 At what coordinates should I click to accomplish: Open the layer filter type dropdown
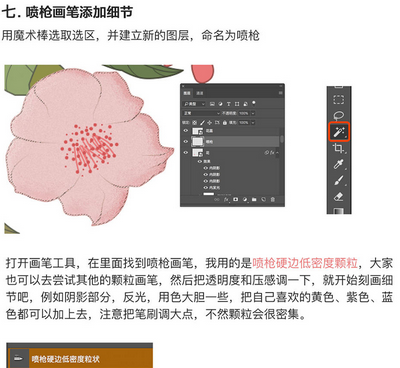coord(194,104)
